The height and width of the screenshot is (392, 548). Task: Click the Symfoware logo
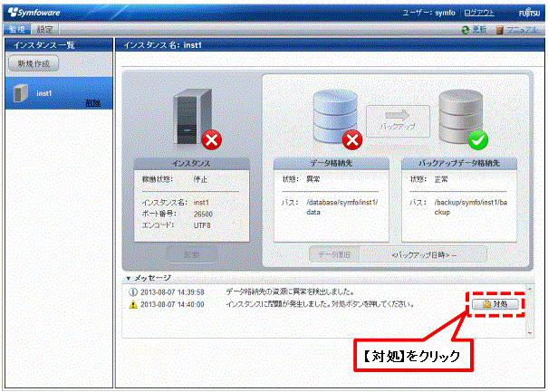34,13
